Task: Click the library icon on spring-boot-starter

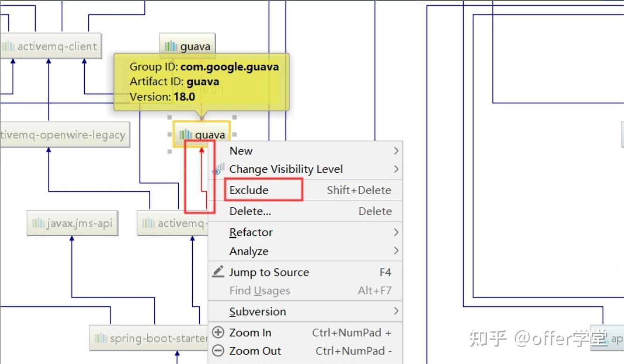Action: pyautogui.click(x=101, y=338)
